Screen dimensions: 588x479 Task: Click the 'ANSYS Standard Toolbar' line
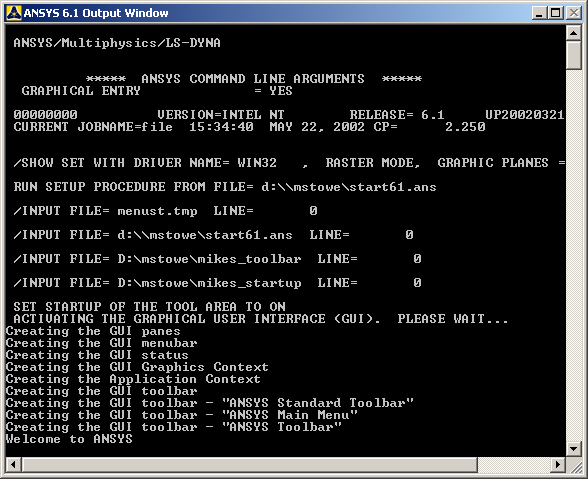pyautogui.click(x=210, y=403)
